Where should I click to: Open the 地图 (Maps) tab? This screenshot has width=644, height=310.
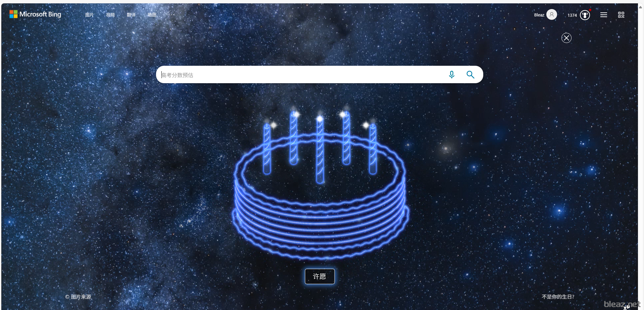[x=152, y=15]
